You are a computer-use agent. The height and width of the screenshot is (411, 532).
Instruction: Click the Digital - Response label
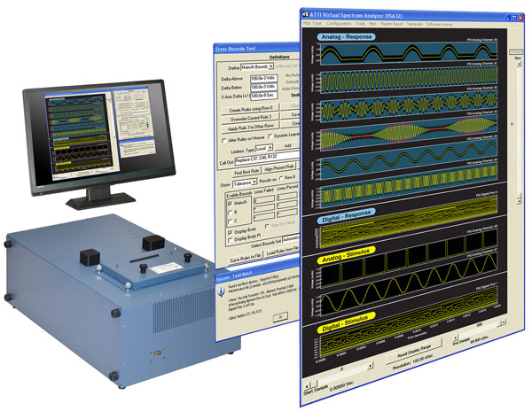(x=346, y=216)
